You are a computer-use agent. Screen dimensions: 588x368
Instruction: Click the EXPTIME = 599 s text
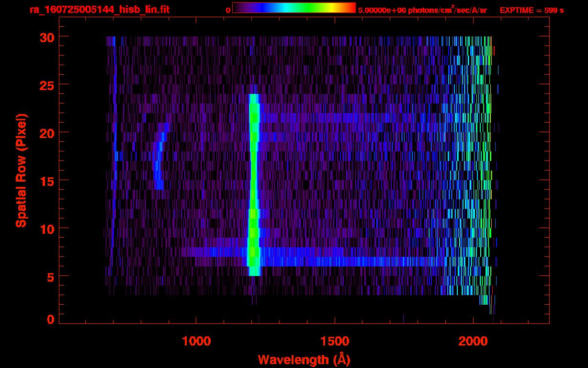pos(531,10)
